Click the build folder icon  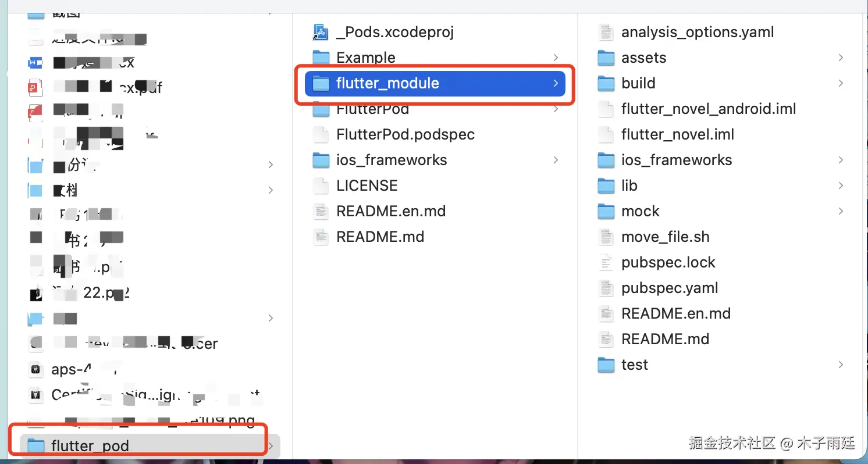click(x=606, y=83)
